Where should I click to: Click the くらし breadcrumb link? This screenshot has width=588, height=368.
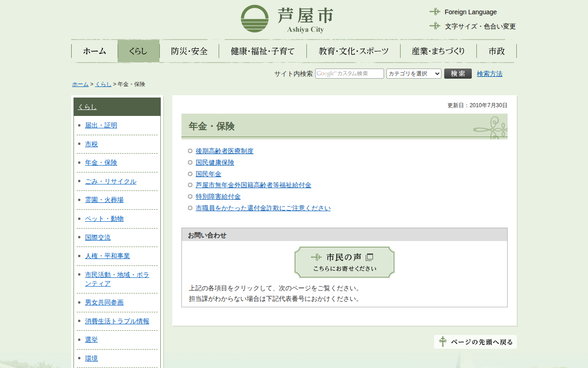tap(103, 84)
